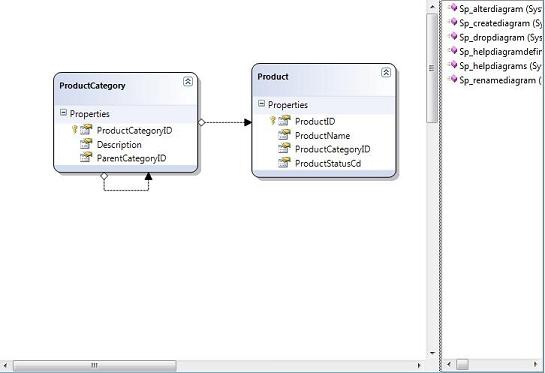The image size is (545, 373).
Task: Click the key icon beside ProductCategoryID in ProductCategory
Action: tap(74, 130)
